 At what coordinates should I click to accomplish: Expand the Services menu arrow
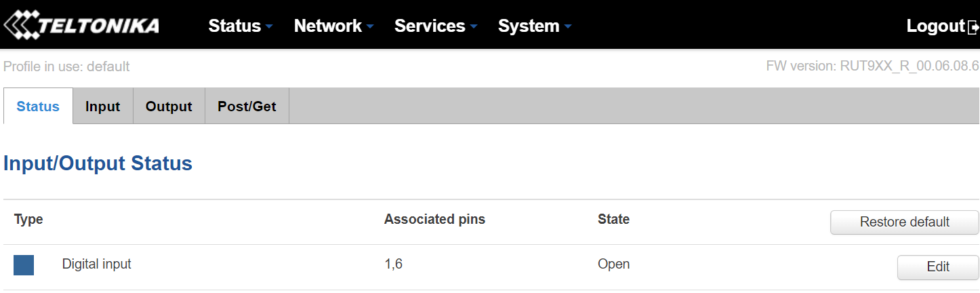(473, 27)
